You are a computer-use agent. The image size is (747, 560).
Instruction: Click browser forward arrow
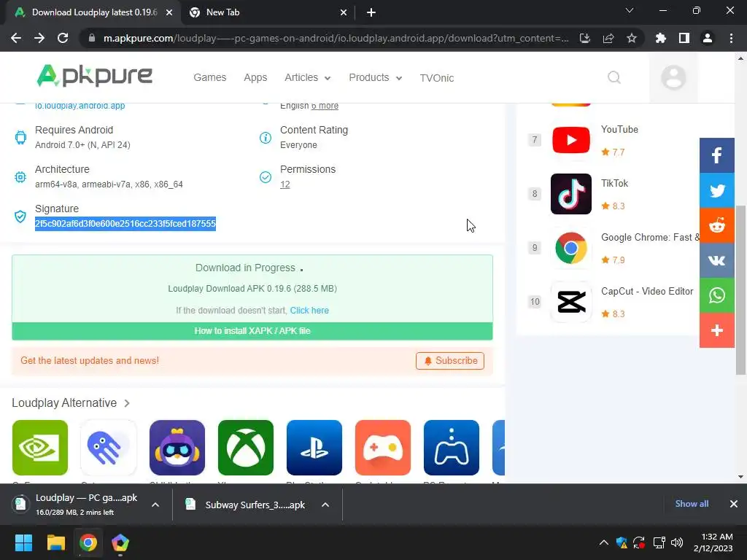[39, 38]
